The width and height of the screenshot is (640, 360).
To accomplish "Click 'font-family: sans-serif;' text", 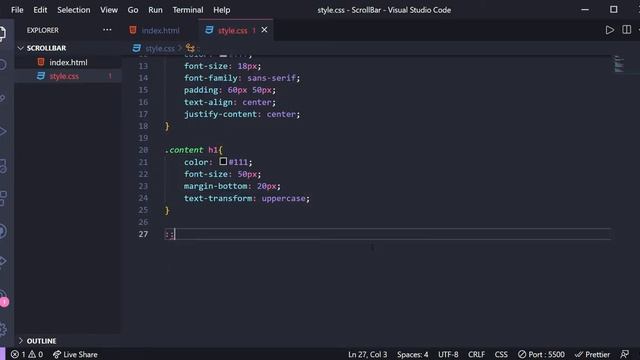I will point(242,78).
